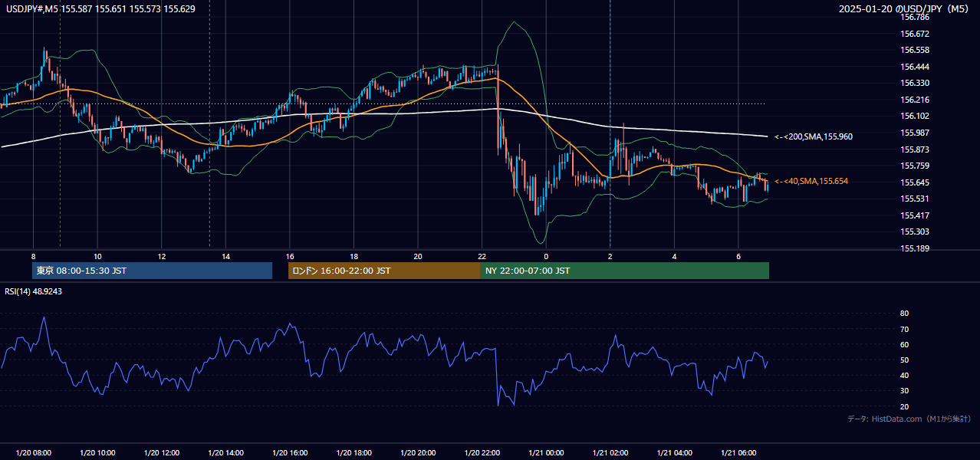Click hour label 12 on price chart axis
The height and width of the screenshot is (460, 980).
point(162,256)
